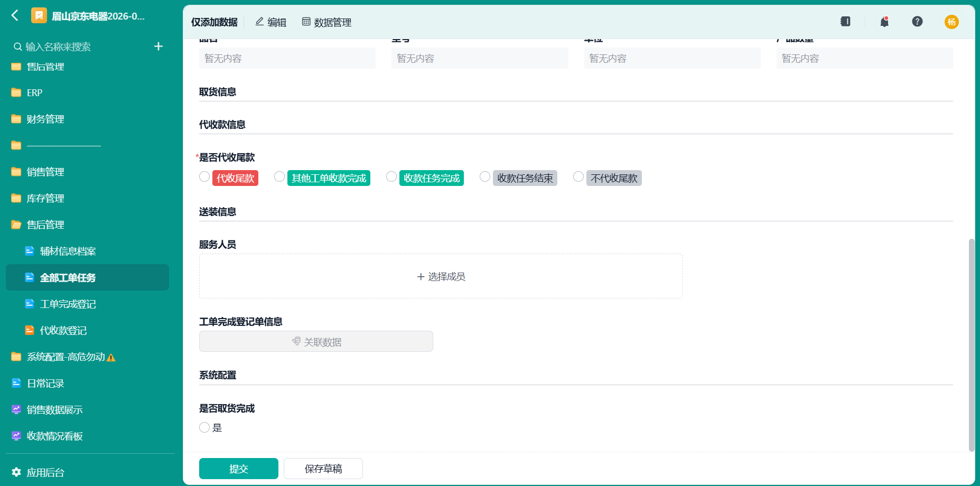Click the search magnifier icon
Screen dimensions: 980x486
(17, 46)
